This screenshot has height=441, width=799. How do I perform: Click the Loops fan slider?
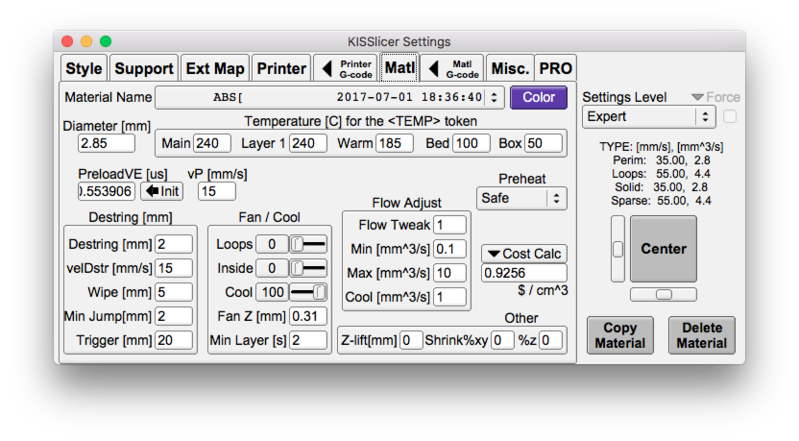pyautogui.click(x=308, y=244)
